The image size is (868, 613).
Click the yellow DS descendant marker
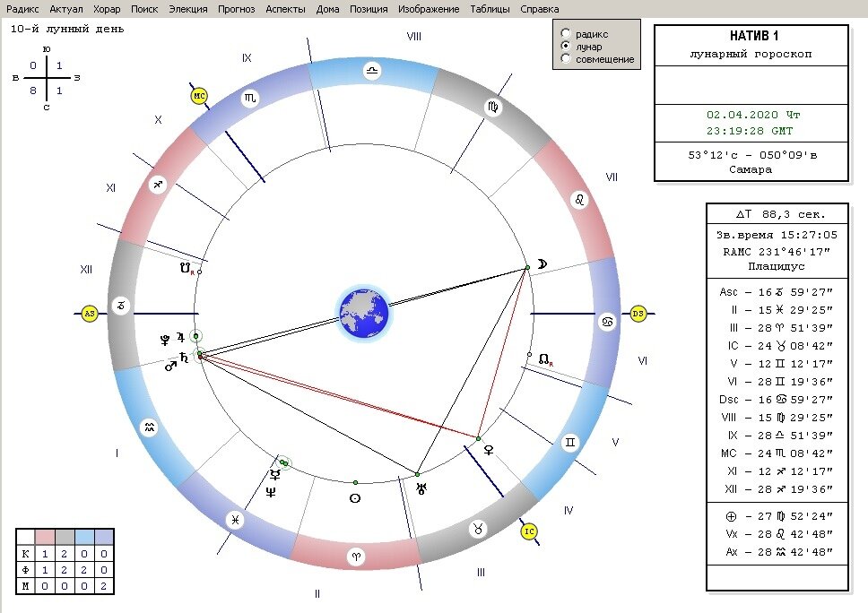638,314
